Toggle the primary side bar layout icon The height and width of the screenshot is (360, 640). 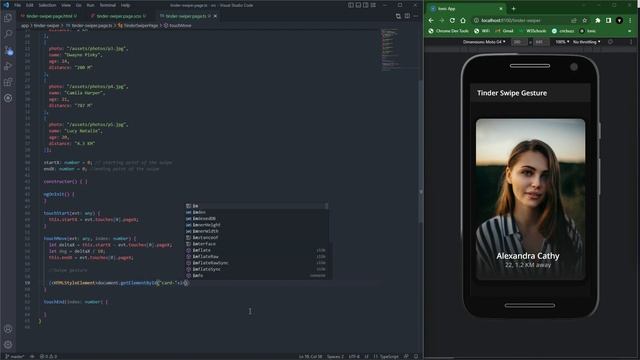coord(351,5)
